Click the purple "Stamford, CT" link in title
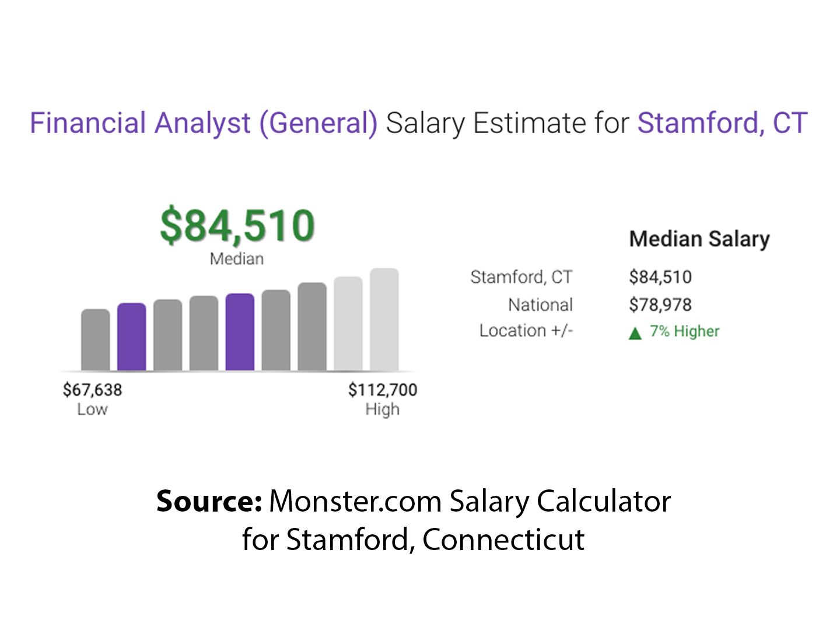This screenshot has width=840, height=630. 722,123
